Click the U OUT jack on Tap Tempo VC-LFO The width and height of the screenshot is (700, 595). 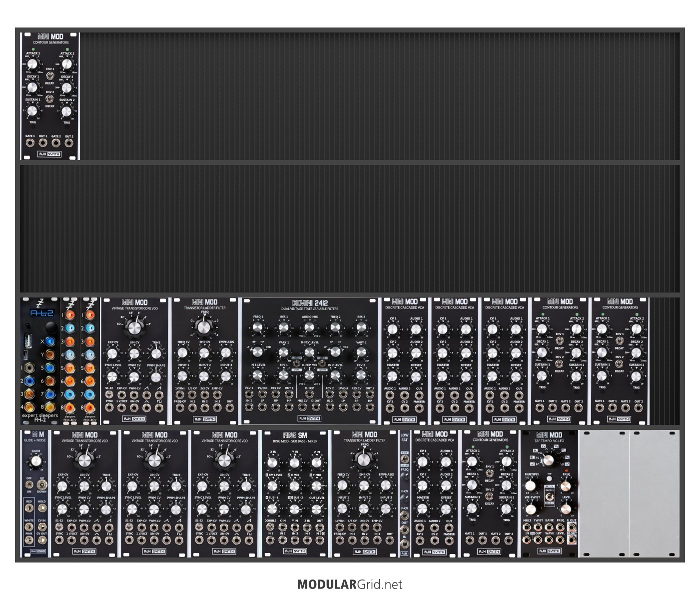[x=572, y=527]
